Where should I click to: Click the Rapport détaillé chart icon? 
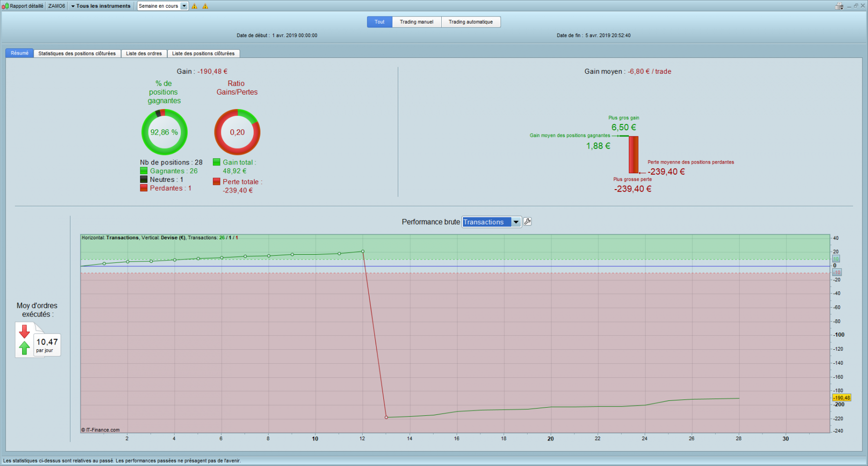(x=5, y=6)
